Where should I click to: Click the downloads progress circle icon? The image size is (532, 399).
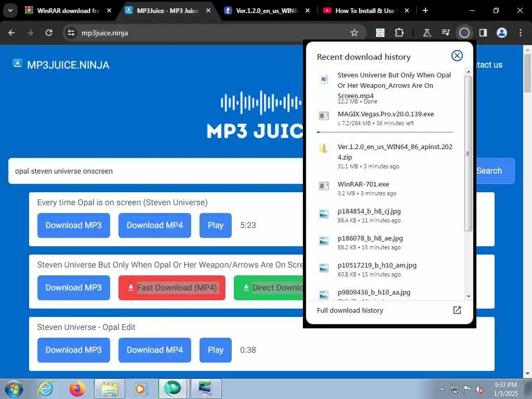tap(464, 33)
